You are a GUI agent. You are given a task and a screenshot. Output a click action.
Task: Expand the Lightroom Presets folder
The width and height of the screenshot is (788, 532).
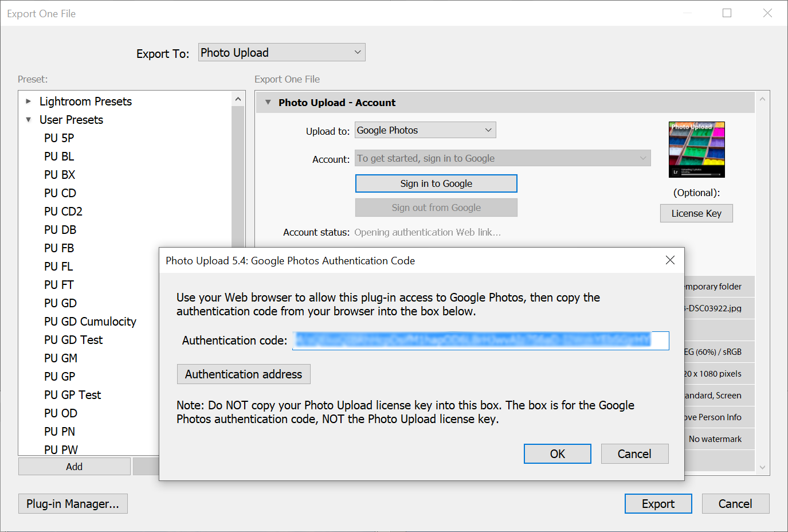pos(29,101)
